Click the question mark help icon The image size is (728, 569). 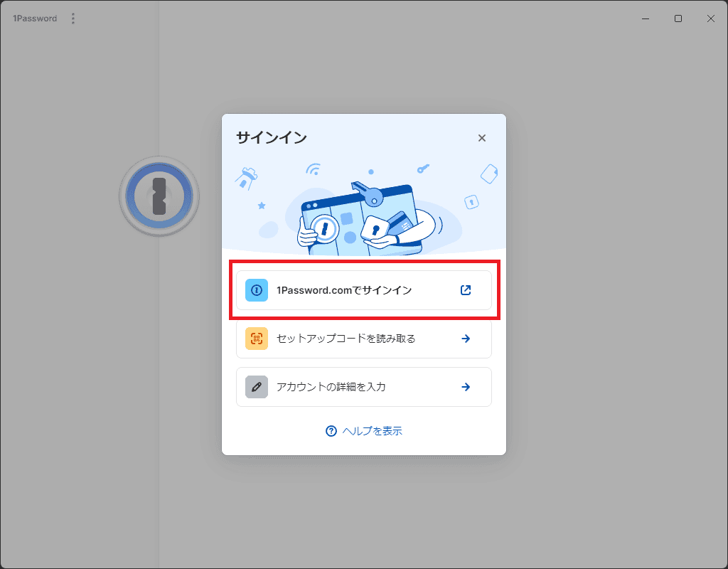(x=331, y=431)
